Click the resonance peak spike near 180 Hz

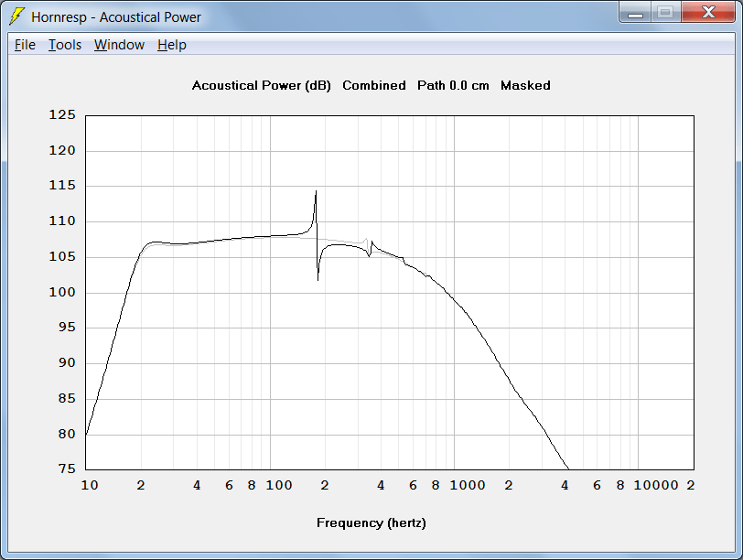tap(316, 192)
